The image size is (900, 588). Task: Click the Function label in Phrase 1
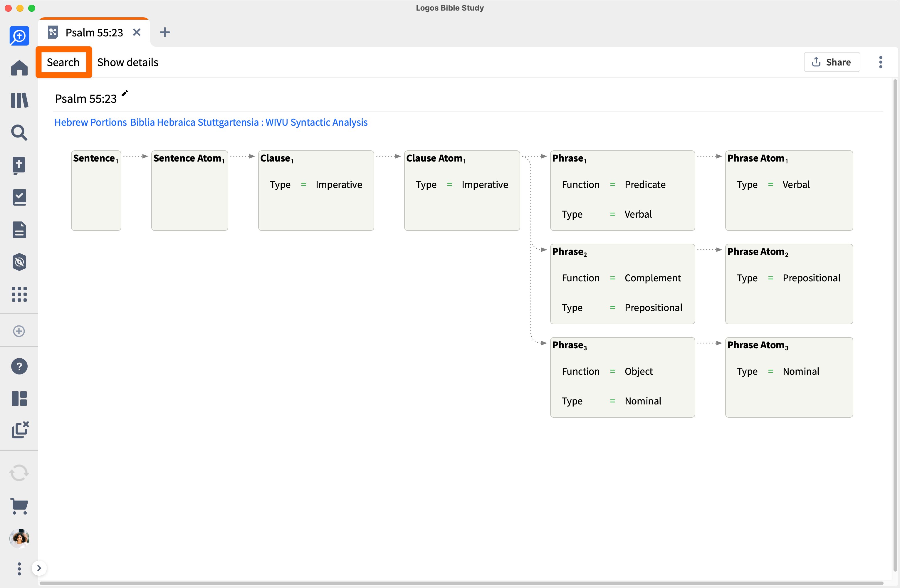tap(581, 184)
